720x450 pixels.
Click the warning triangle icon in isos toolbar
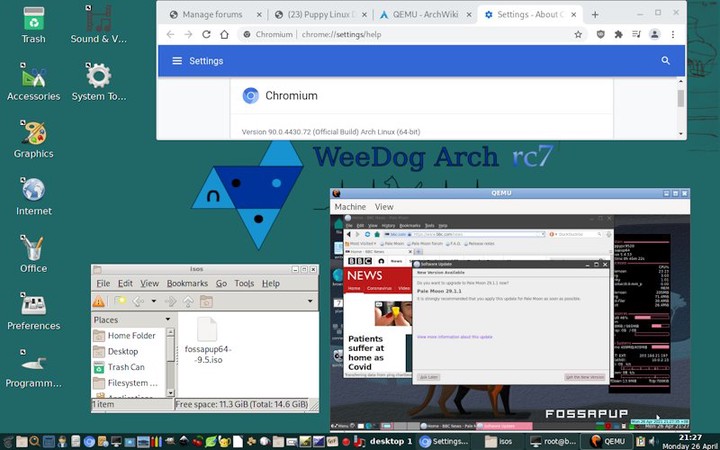[98, 301]
